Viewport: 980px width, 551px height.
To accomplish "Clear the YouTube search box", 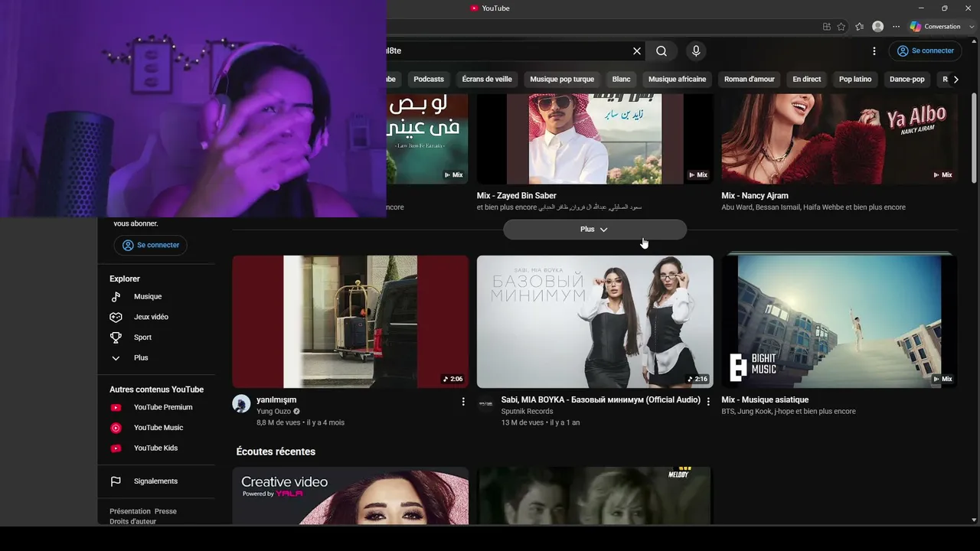I will click(x=636, y=51).
